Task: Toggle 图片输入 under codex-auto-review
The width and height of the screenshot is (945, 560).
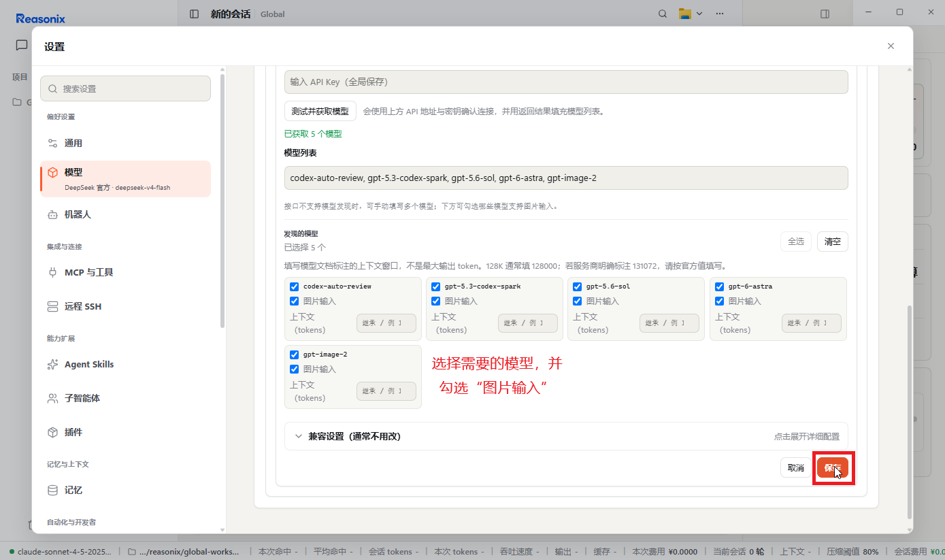Action: (x=295, y=301)
